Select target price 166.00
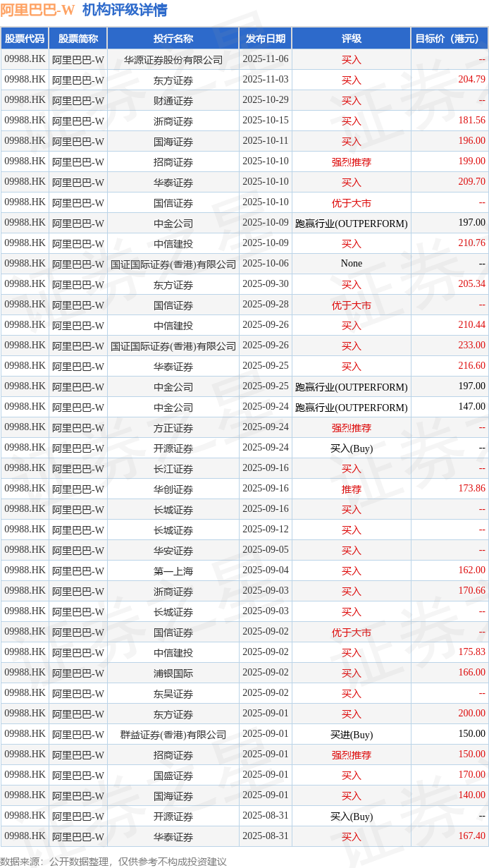The width and height of the screenshot is (489, 868). click(x=471, y=673)
